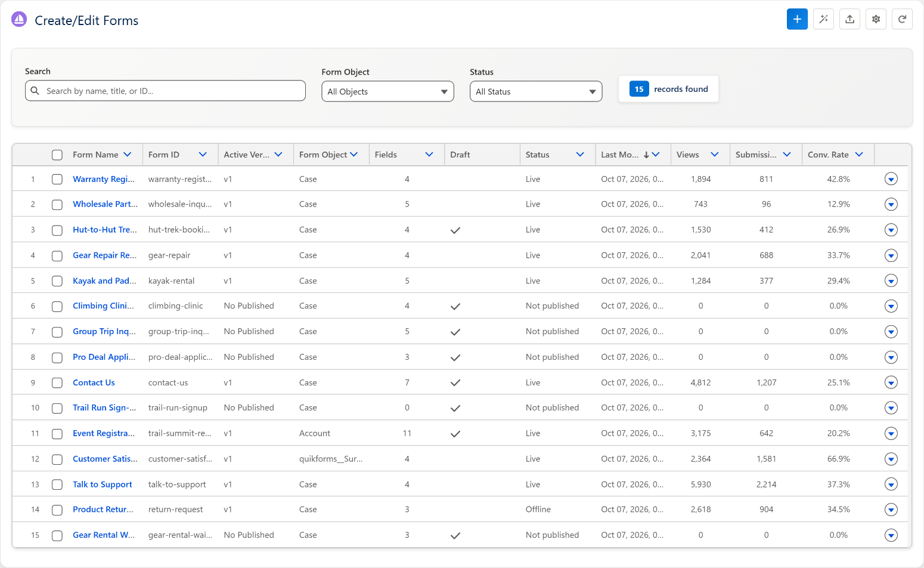Open the row actions arrow for Gear Repair Re...
The image size is (924, 568).
click(x=891, y=255)
